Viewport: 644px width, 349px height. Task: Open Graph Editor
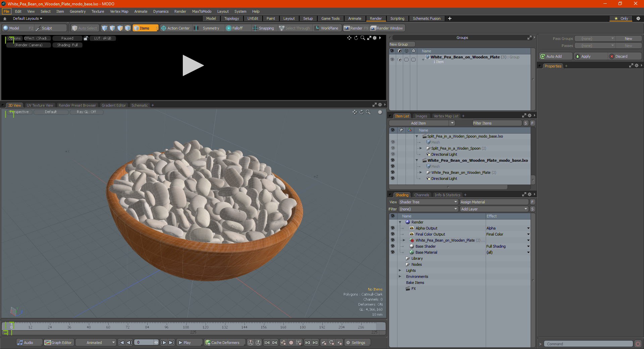(58, 343)
